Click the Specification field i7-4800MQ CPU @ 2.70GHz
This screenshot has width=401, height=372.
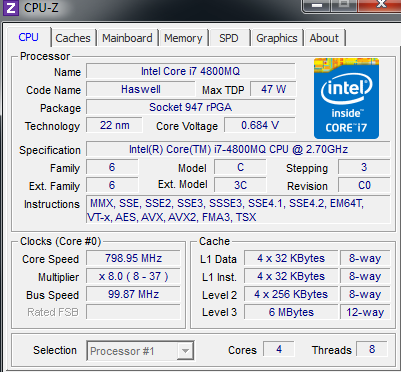(x=238, y=149)
